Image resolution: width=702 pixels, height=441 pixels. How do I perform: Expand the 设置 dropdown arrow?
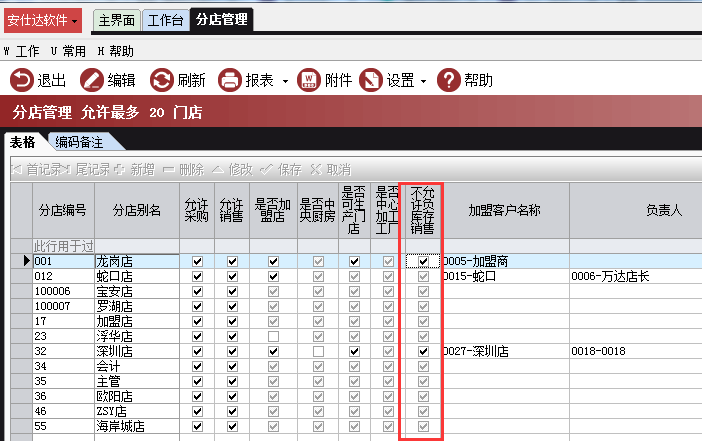pyautogui.click(x=423, y=81)
